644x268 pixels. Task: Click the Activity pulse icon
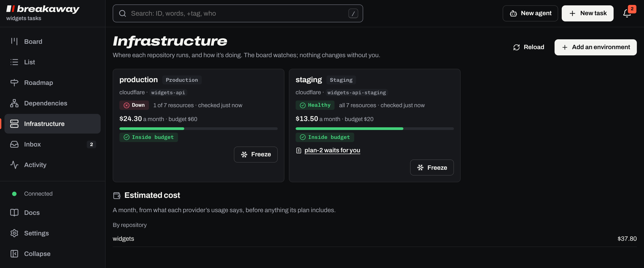pos(14,165)
